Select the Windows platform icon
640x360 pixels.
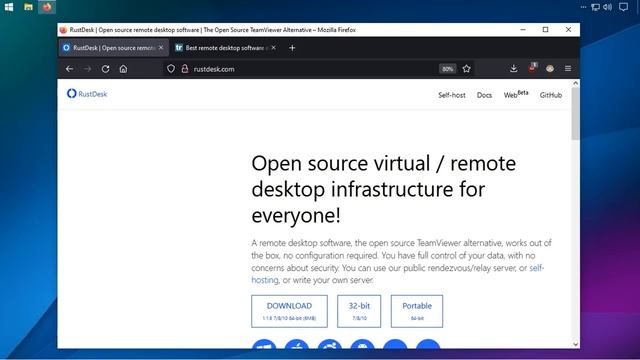264,344
